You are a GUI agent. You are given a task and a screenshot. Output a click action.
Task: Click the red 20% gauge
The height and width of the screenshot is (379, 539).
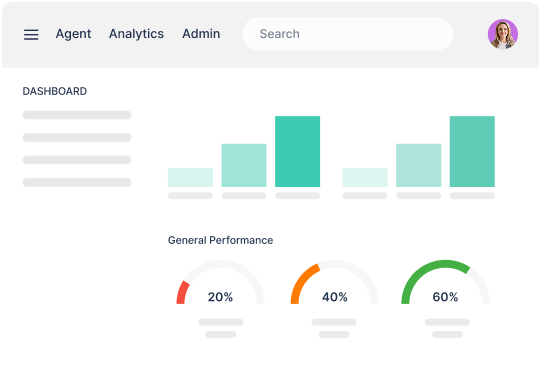coord(220,282)
